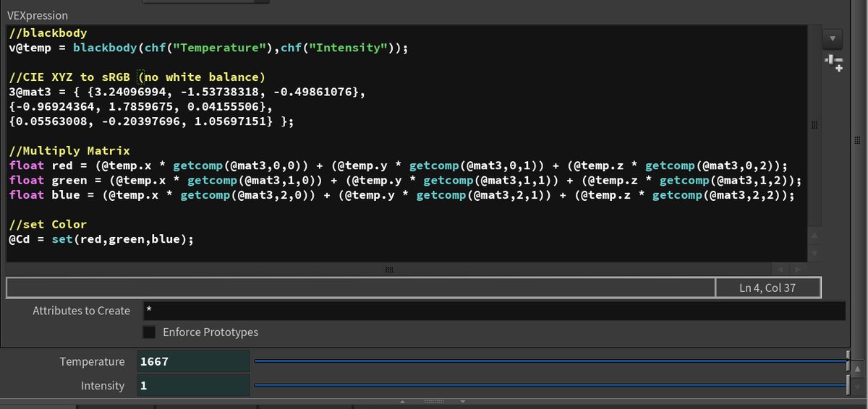This screenshot has width=868, height=409.
Task: Click the float green code line
Action: point(405,180)
